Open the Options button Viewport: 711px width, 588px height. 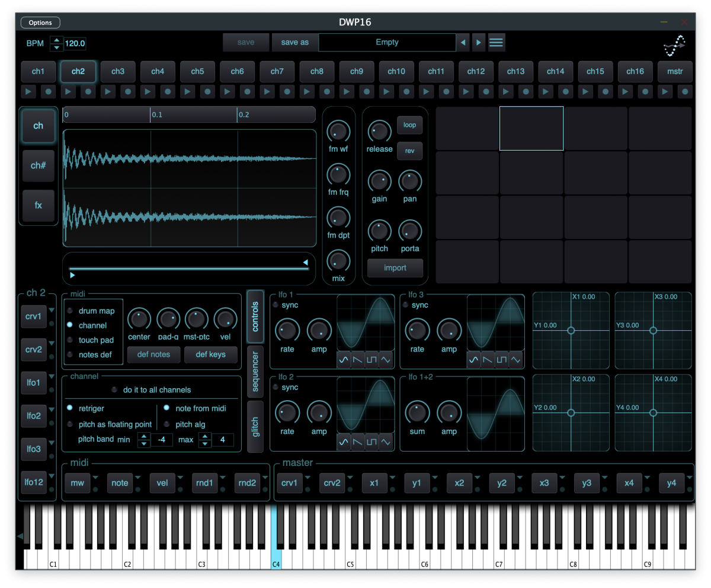point(40,23)
